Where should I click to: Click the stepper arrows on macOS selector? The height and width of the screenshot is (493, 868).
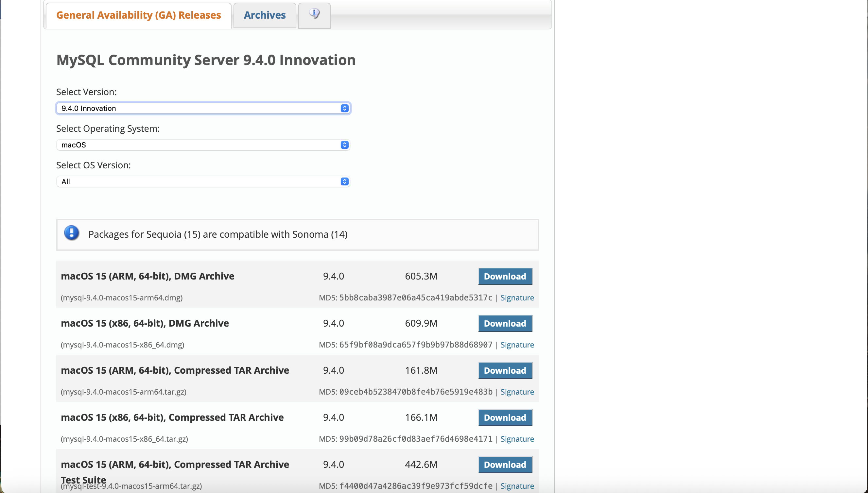point(344,145)
